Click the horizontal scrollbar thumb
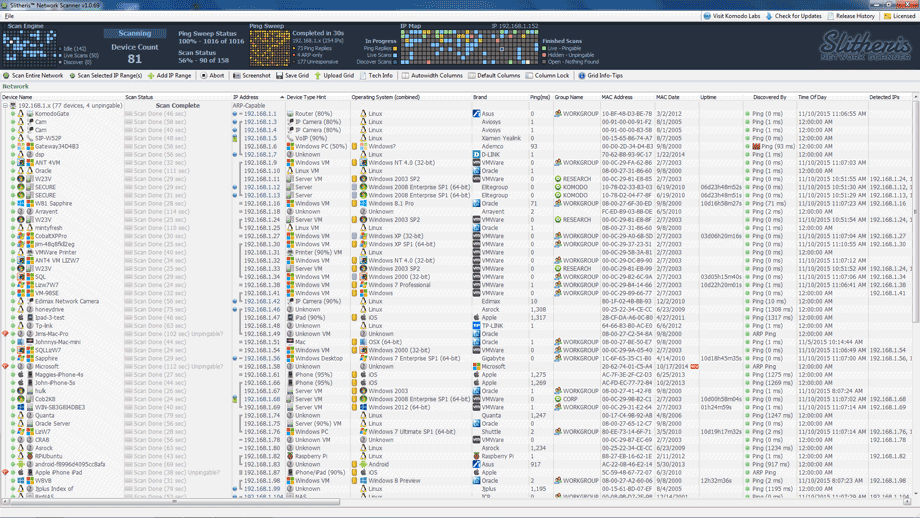The image size is (920, 518). point(175,502)
